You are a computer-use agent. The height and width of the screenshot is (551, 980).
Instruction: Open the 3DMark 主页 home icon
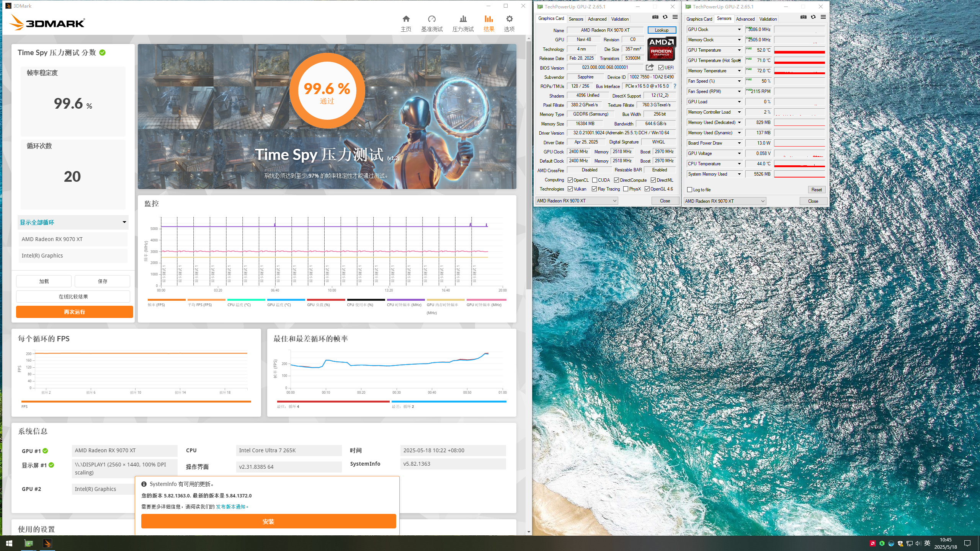pos(406,19)
